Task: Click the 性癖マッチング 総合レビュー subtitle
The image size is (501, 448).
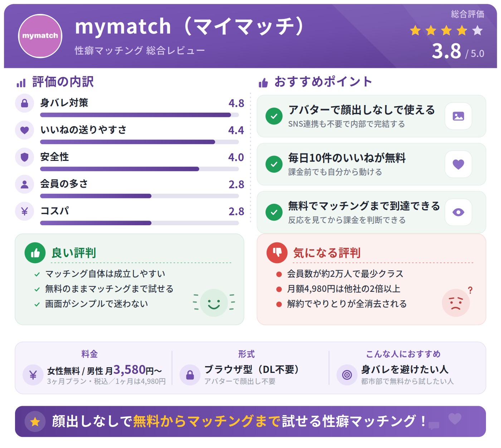Action: click(x=140, y=50)
